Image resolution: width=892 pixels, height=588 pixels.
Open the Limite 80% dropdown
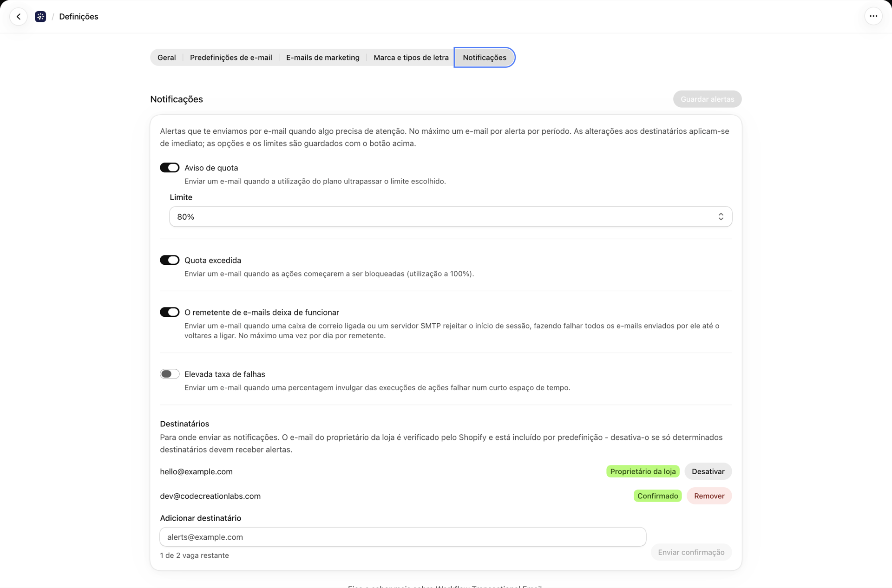tap(451, 217)
